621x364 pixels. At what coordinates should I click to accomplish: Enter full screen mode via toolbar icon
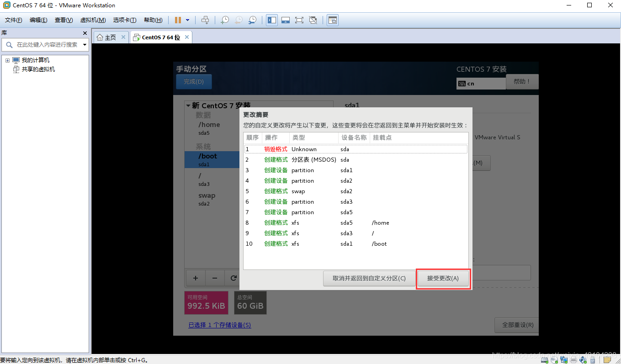pos(299,20)
